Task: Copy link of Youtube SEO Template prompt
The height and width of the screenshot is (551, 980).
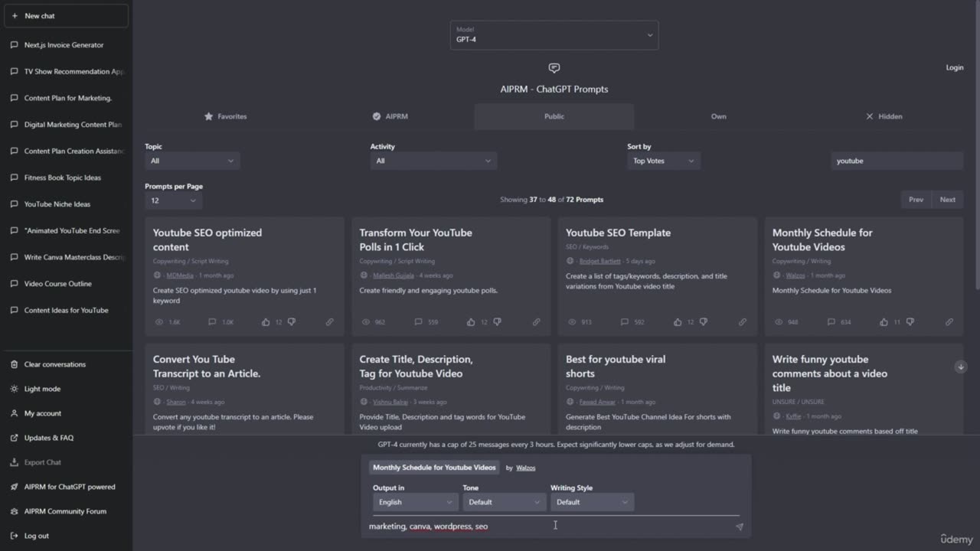Action: coord(742,322)
